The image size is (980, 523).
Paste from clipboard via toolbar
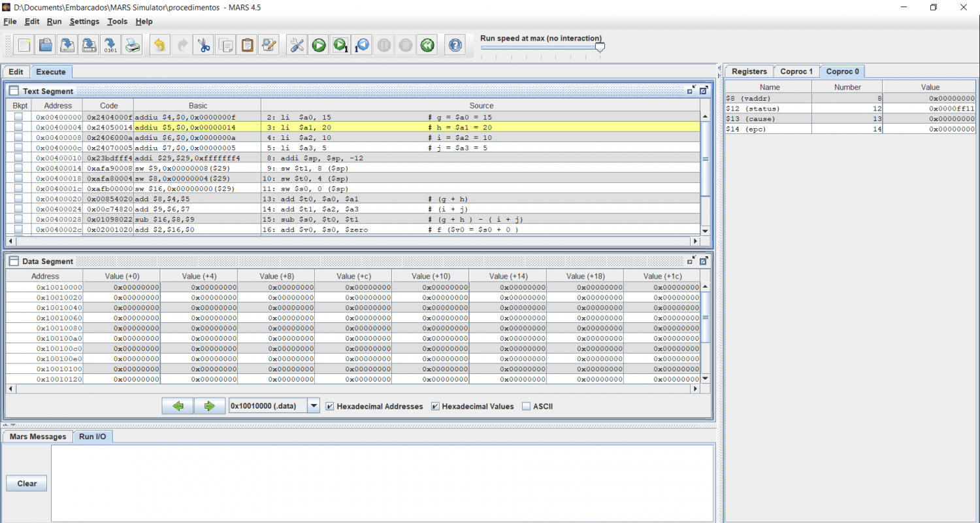pos(247,45)
